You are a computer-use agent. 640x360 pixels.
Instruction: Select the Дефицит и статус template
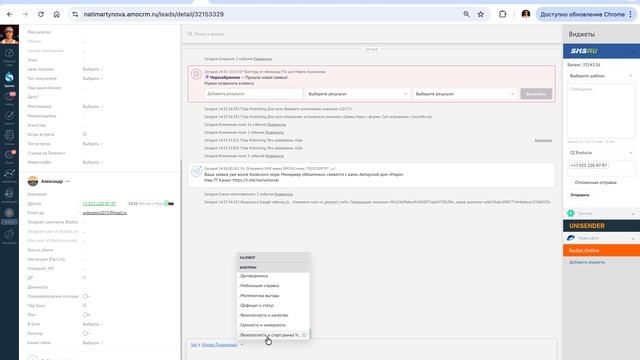coord(273,305)
